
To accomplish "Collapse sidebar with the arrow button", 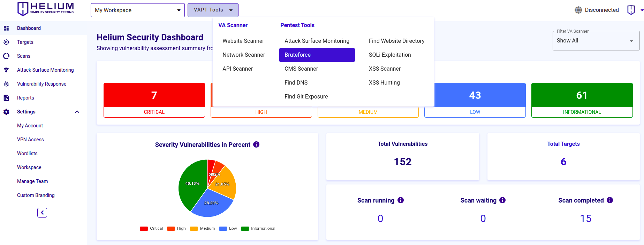I will pos(42,213).
